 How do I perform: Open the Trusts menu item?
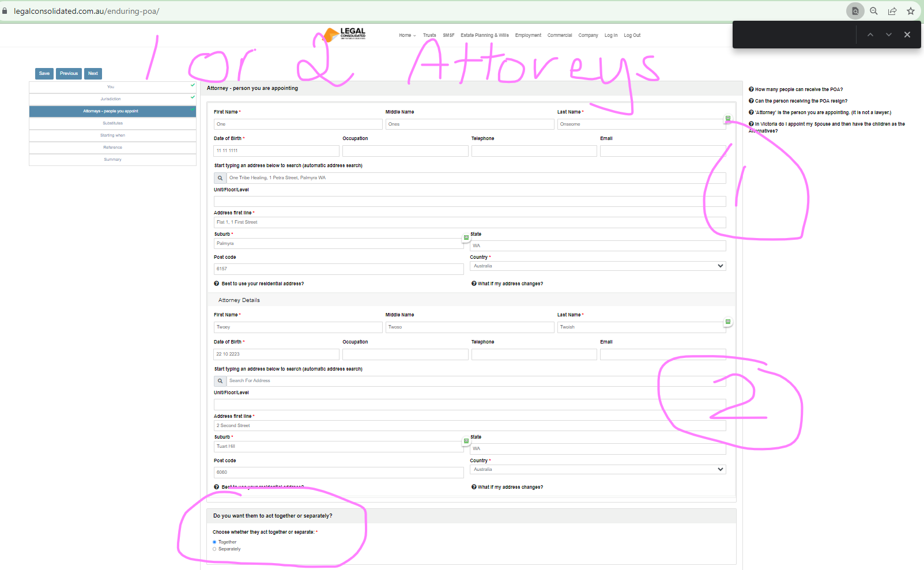pos(429,35)
